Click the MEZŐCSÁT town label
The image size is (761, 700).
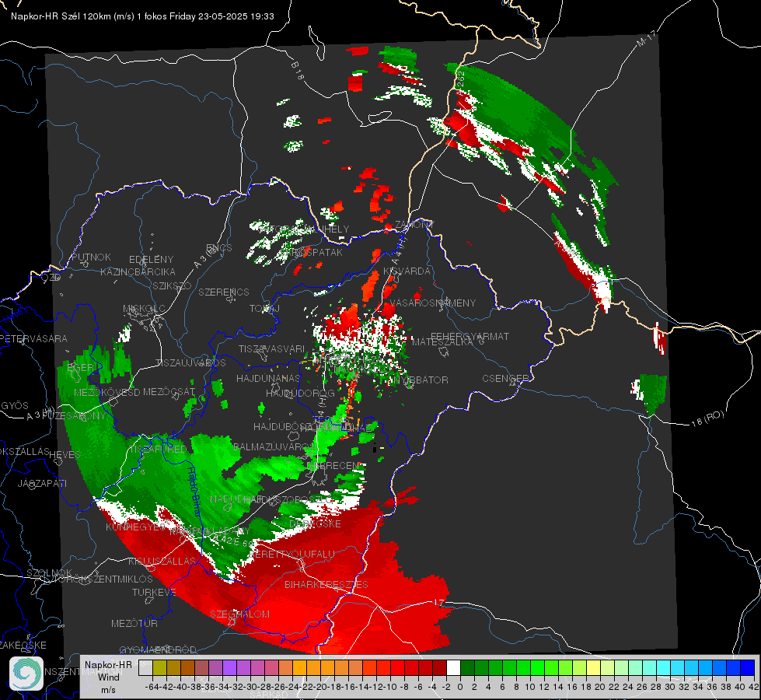(x=169, y=392)
